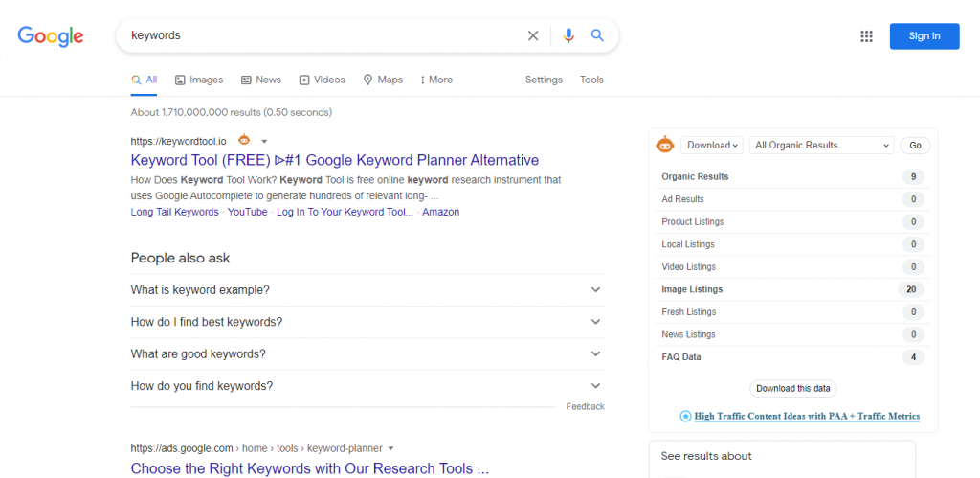This screenshot has height=478, width=980.
Task: Click the Google logo
Action: (x=51, y=36)
